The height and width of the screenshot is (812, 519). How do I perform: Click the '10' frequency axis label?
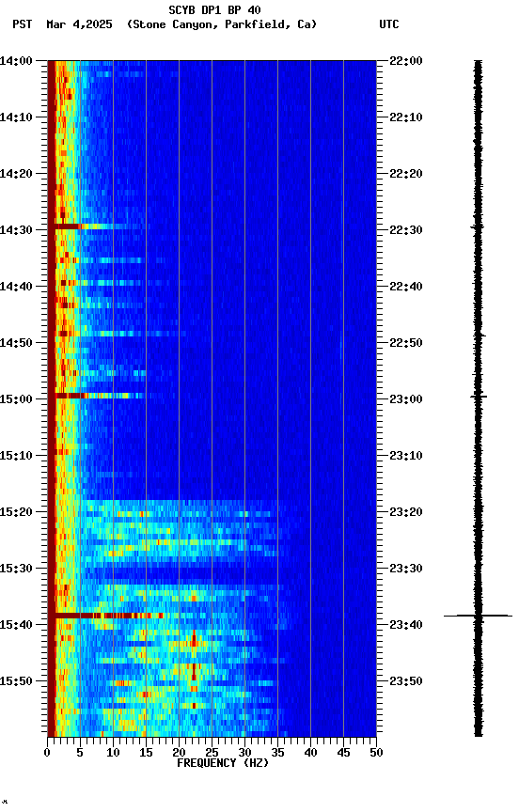(x=113, y=753)
